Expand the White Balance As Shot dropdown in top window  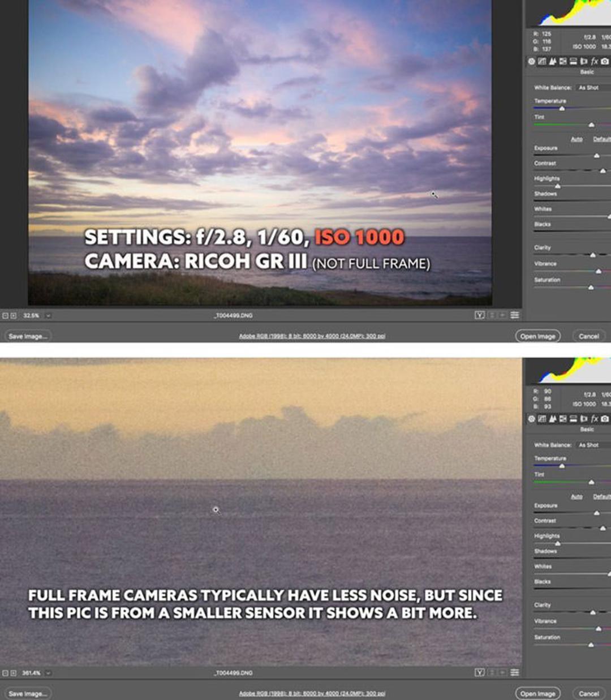click(593, 87)
